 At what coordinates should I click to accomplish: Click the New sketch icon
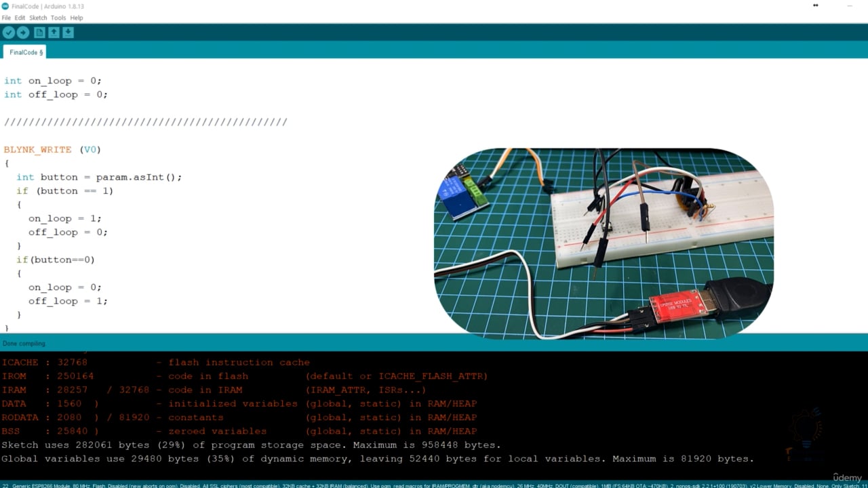(39, 33)
